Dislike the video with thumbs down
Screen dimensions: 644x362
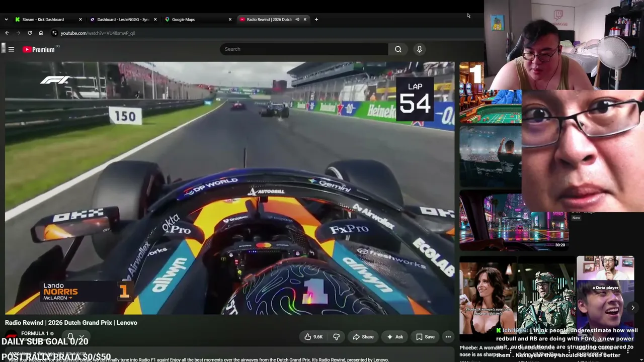tap(337, 337)
